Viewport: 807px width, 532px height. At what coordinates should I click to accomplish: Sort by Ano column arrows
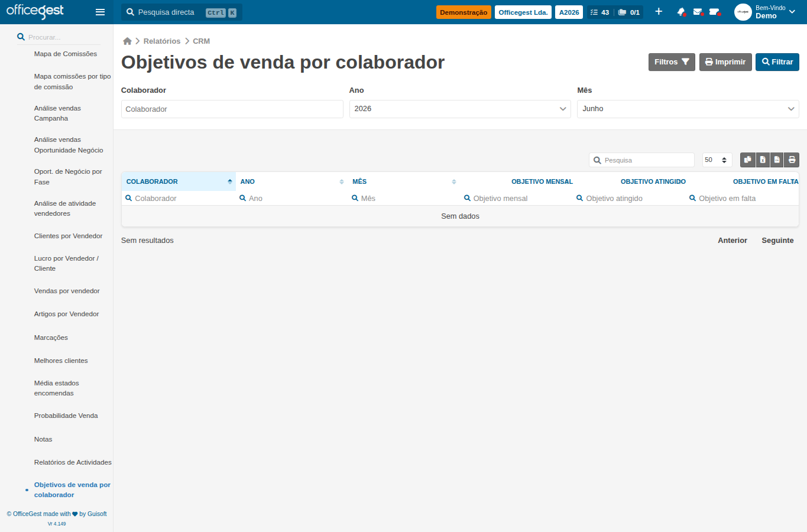[342, 181]
